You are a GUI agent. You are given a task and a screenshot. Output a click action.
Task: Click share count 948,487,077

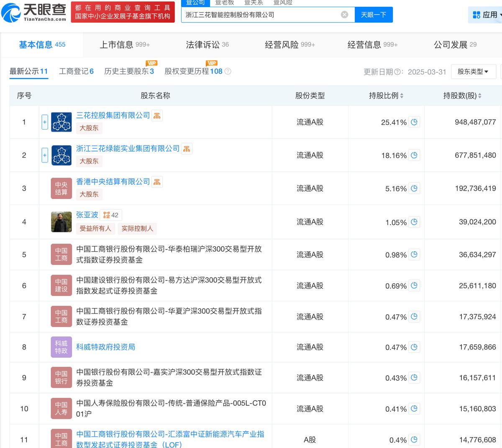click(475, 122)
